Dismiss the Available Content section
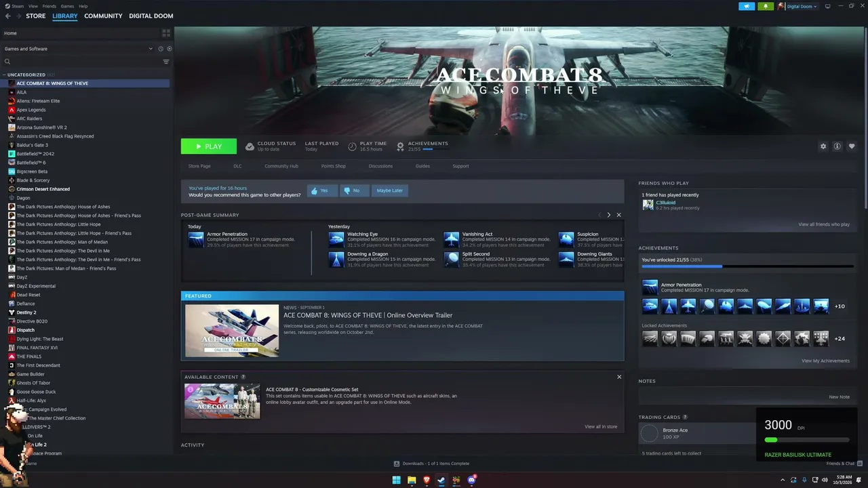 pyautogui.click(x=619, y=377)
